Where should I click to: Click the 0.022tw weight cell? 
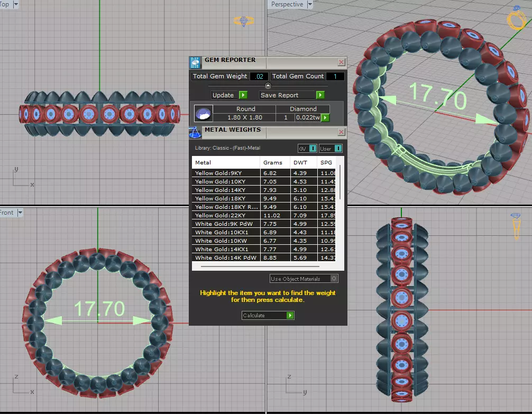pyautogui.click(x=308, y=117)
